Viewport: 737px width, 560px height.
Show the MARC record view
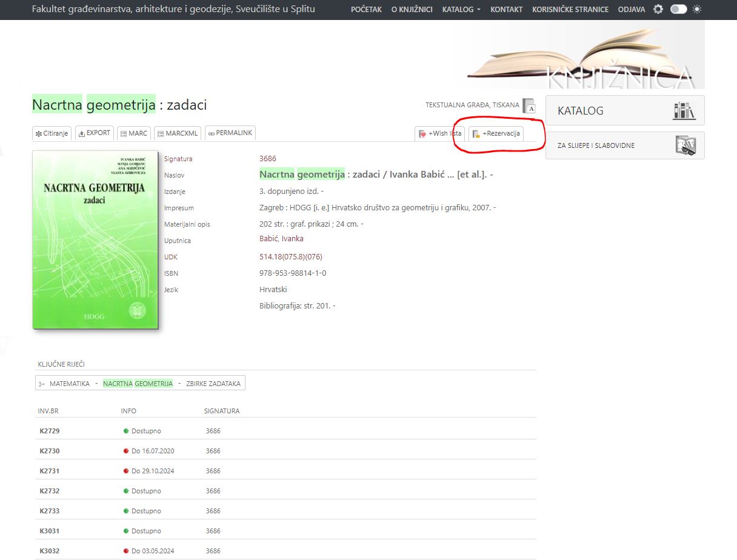tap(133, 133)
